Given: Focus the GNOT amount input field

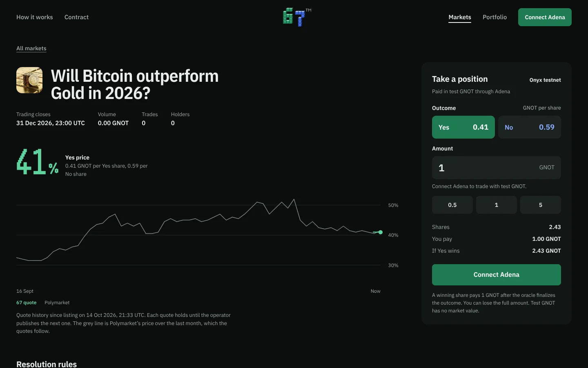Looking at the screenshot, I should click(497, 168).
